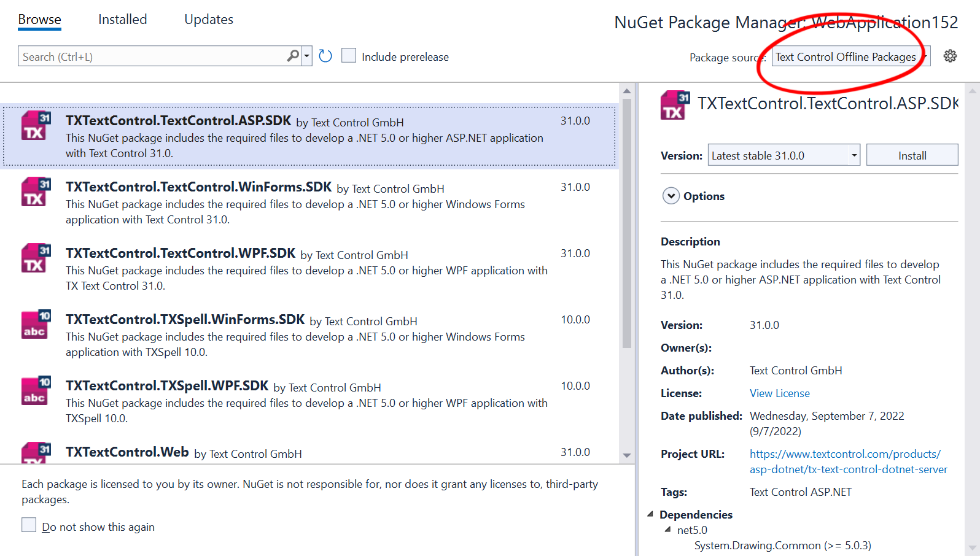
Task: Click the package list scrollbar thumb
Action: click(x=626, y=223)
